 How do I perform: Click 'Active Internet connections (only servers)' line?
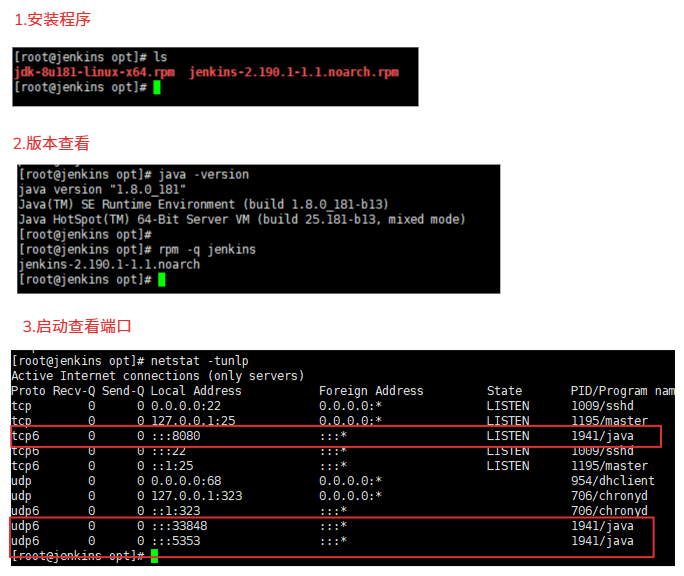click(158, 376)
